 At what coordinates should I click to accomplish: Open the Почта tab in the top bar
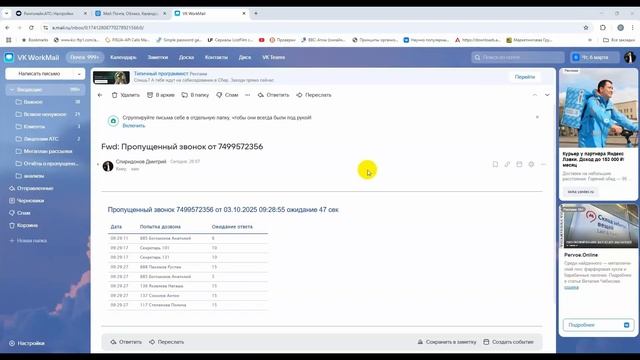pos(84,58)
